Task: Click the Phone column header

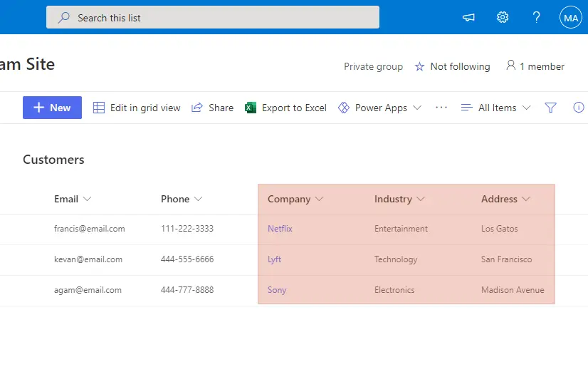Action: (x=175, y=199)
